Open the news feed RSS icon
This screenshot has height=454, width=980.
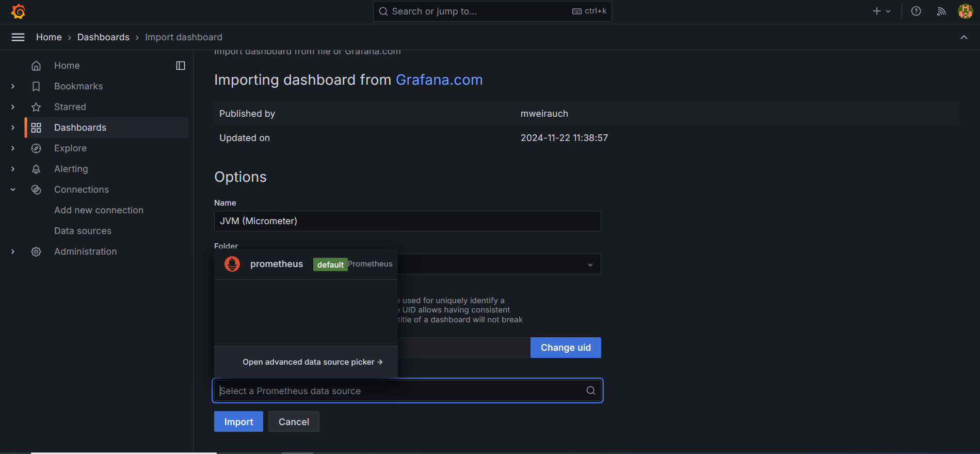[941, 11]
